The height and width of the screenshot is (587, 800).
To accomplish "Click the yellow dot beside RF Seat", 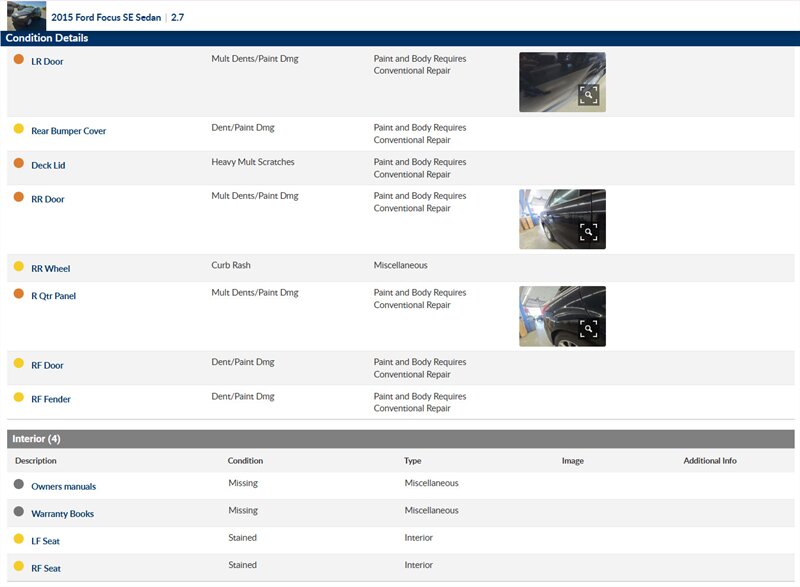I will pos(19,566).
